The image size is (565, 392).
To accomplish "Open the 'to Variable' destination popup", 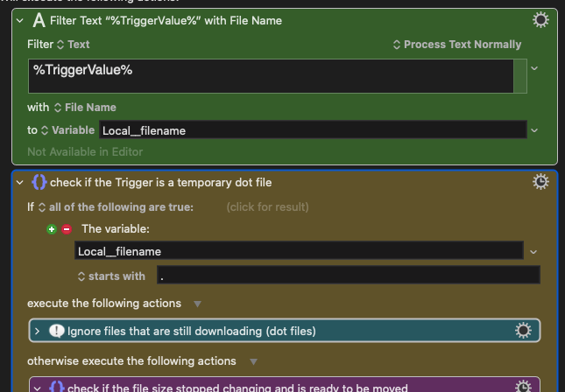I will tap(67, 129).
